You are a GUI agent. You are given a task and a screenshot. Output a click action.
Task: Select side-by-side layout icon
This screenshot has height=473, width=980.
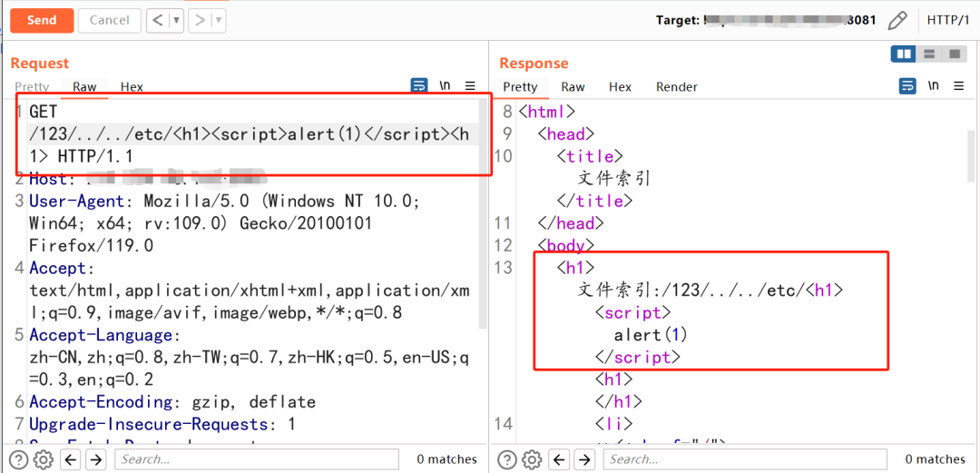click(904, 54)
